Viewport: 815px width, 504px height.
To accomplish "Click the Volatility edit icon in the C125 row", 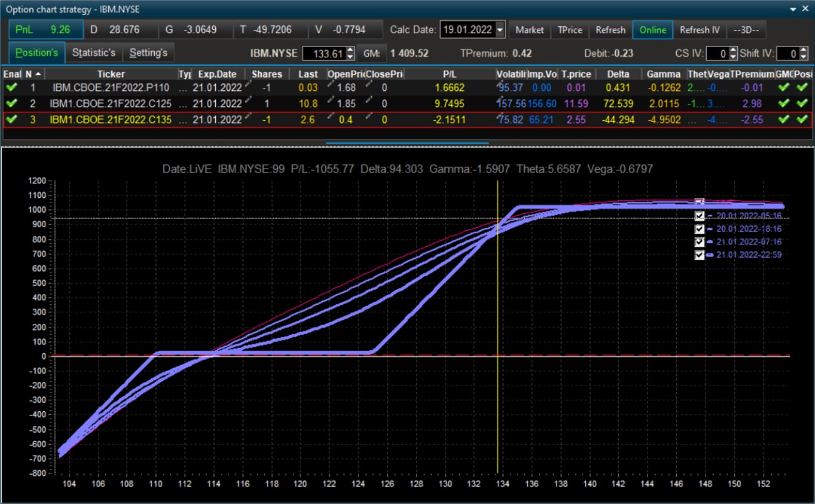I will (501, 99).
